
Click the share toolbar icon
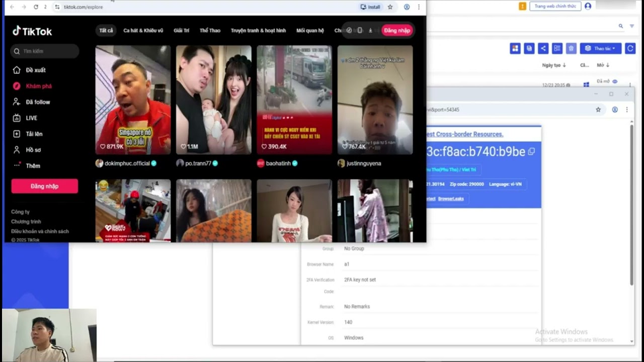click(543, 48)
